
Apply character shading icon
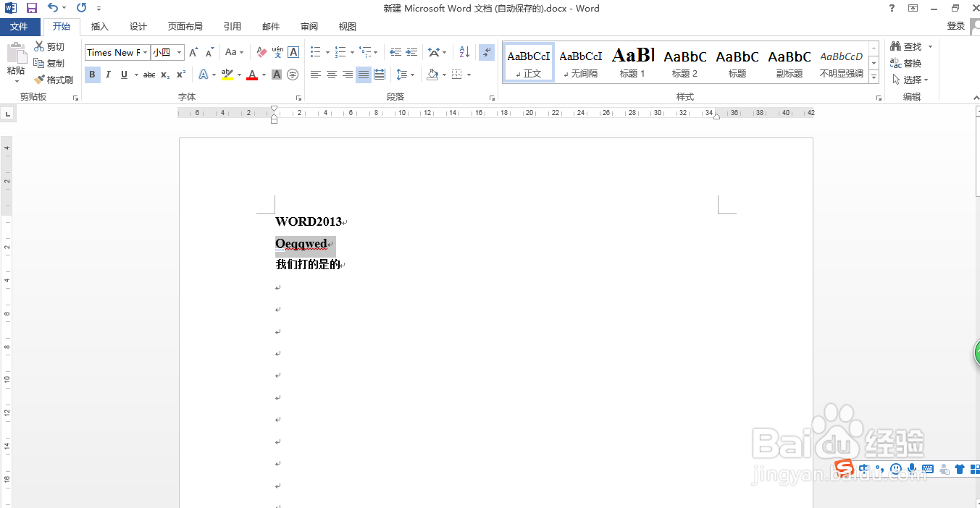tap(277, 75)
